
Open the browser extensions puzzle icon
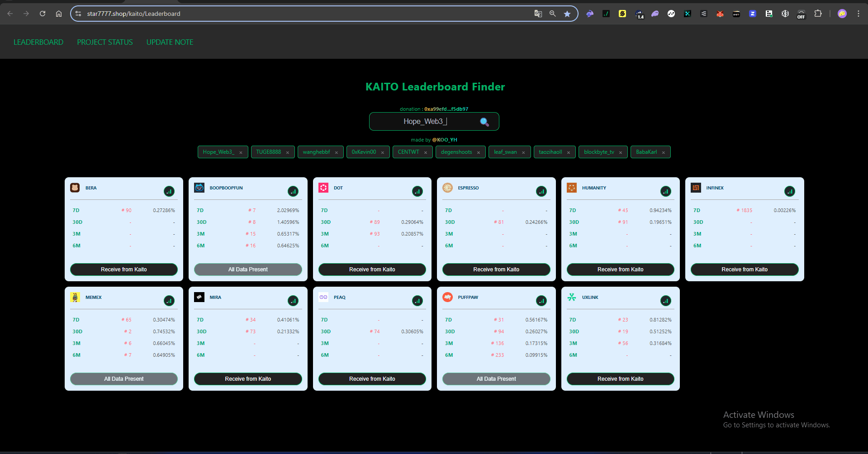coord(818,14)
